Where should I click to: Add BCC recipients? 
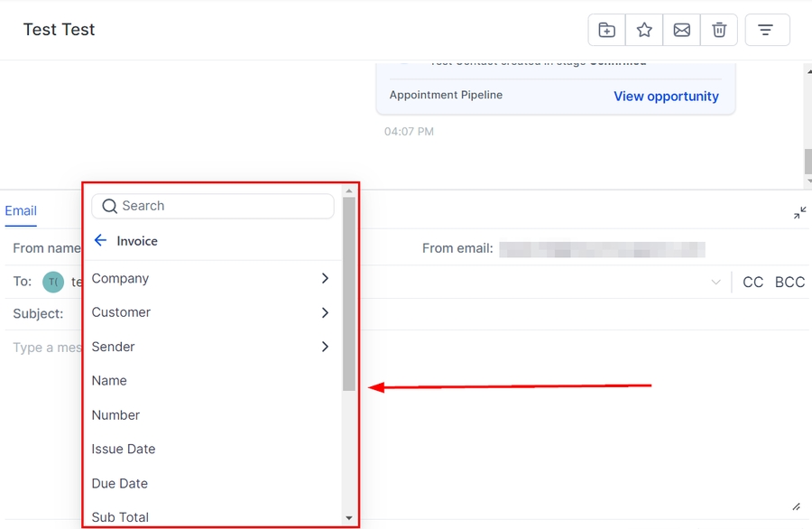click(789, 283)
